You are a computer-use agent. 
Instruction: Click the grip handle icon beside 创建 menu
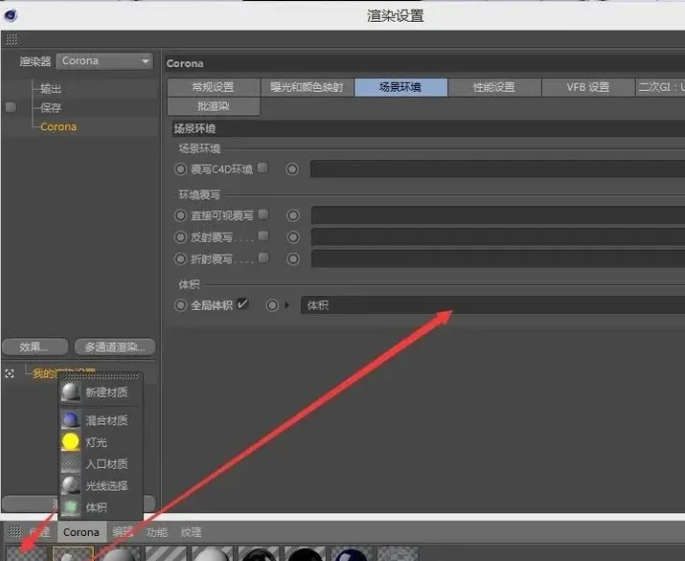tap(14, 532)
